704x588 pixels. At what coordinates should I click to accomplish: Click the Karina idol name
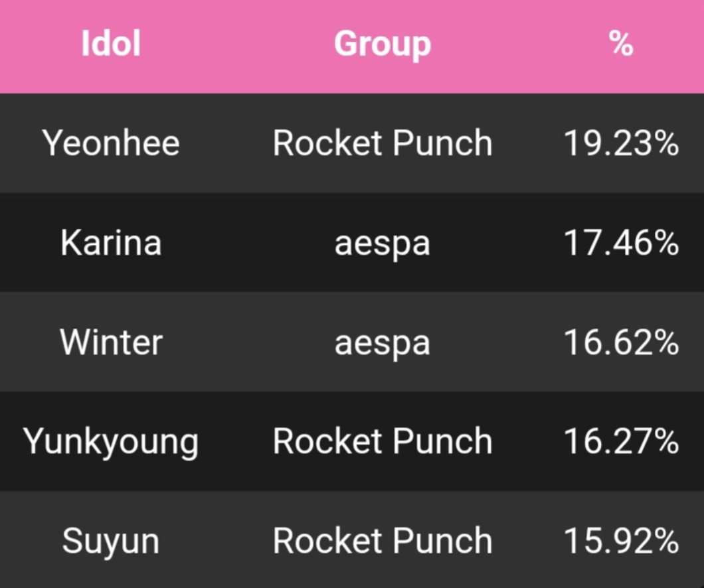click(111, 243)
